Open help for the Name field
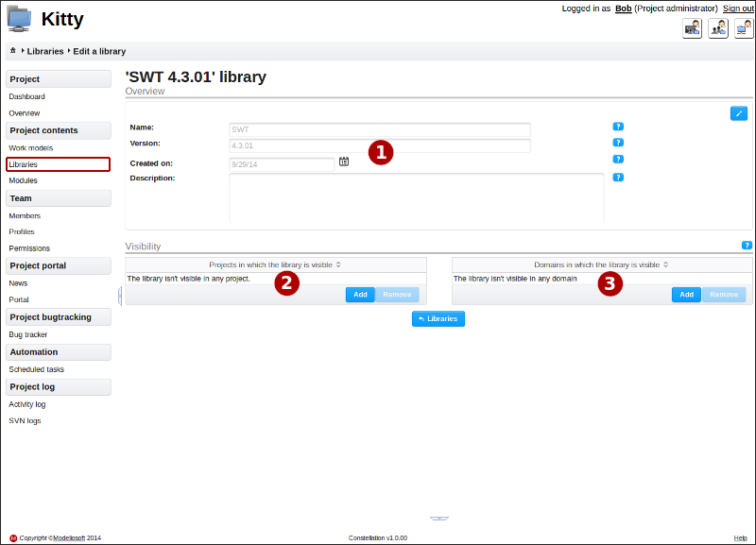Screen dimensions: 756x545 tap(618, 127)
